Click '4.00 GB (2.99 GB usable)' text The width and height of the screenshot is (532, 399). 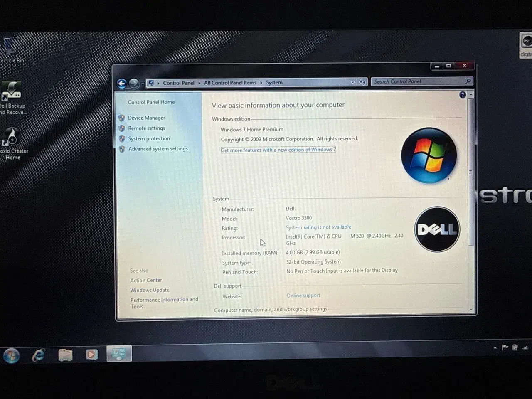tap(313, 252)
